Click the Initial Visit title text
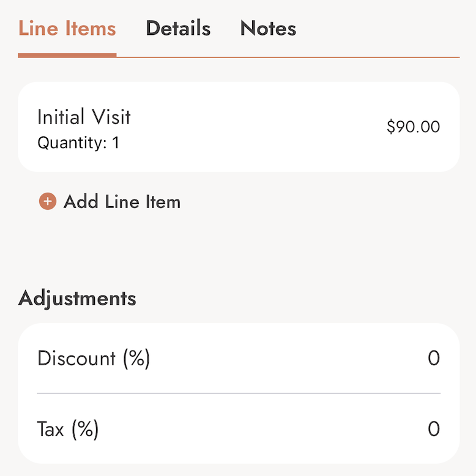 click(84, 117)
